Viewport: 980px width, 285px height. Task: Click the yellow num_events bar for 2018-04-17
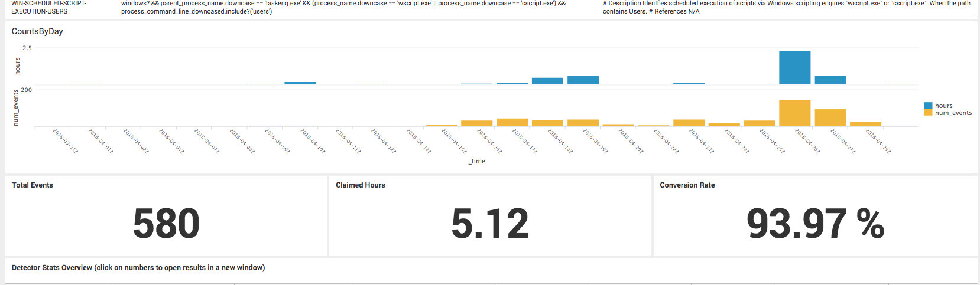point(512,123)
